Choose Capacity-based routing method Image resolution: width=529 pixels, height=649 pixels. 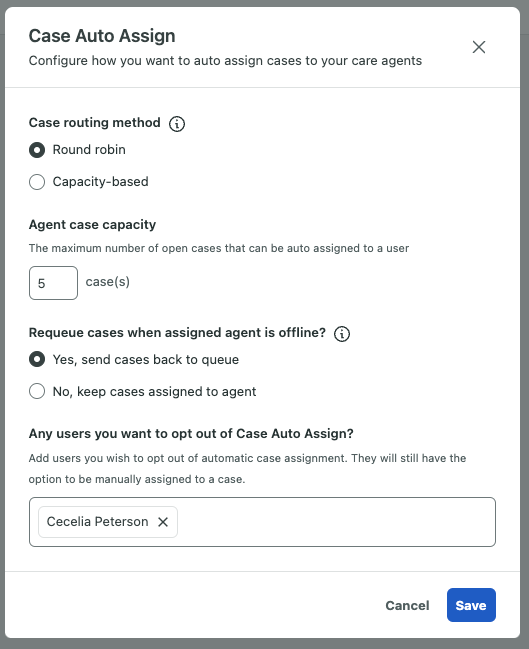tap(37, 182)
